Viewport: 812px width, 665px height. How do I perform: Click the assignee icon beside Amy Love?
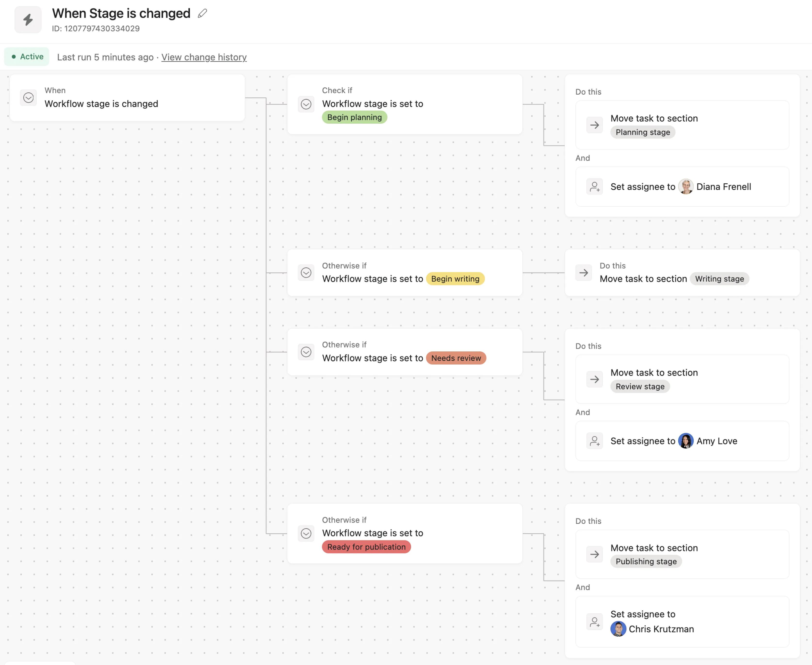point(594,441)
